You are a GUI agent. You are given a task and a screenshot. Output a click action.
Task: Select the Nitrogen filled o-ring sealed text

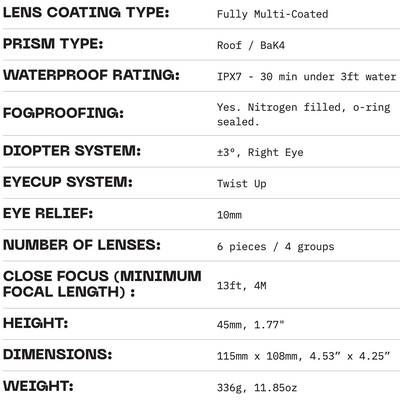click(303, 114)
